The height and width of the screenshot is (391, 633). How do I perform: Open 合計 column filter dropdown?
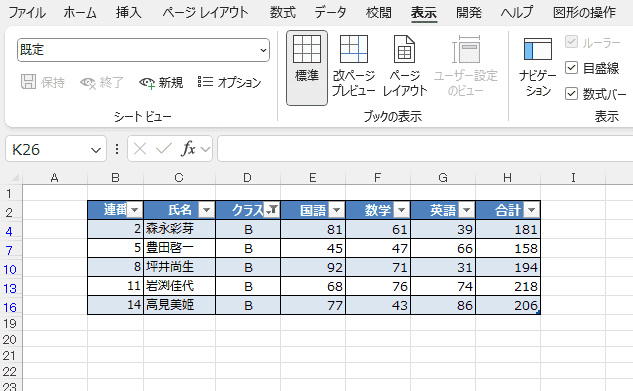point(532,210)
